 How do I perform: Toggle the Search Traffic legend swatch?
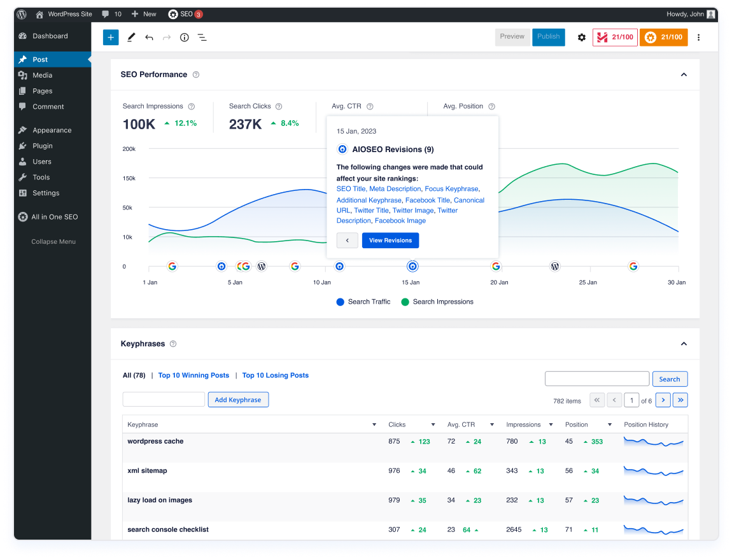(x=340, y=302)
